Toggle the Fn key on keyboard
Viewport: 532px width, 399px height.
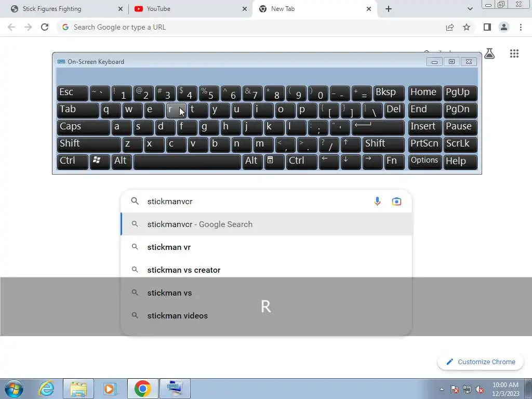click(x=394, y=162)
